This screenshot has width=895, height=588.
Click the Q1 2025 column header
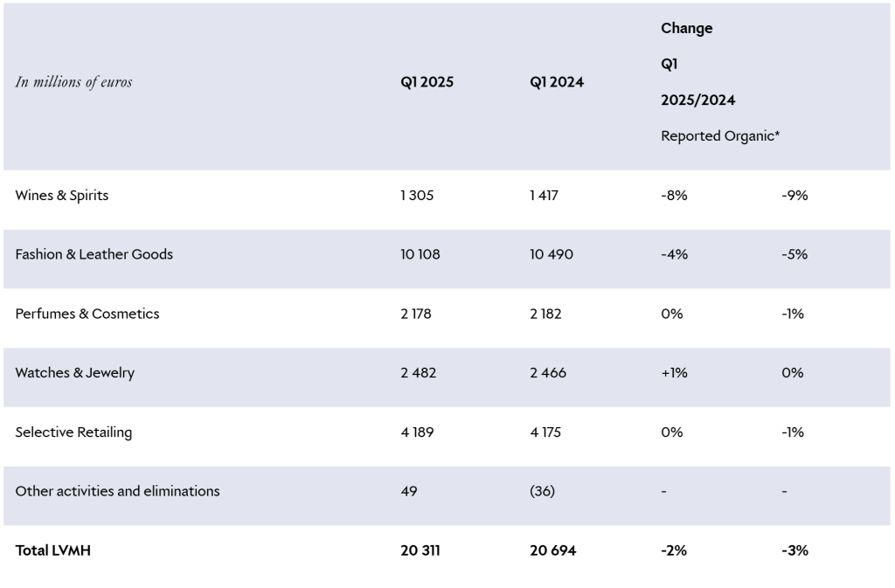pyautogui.click(x=427, y=83)
